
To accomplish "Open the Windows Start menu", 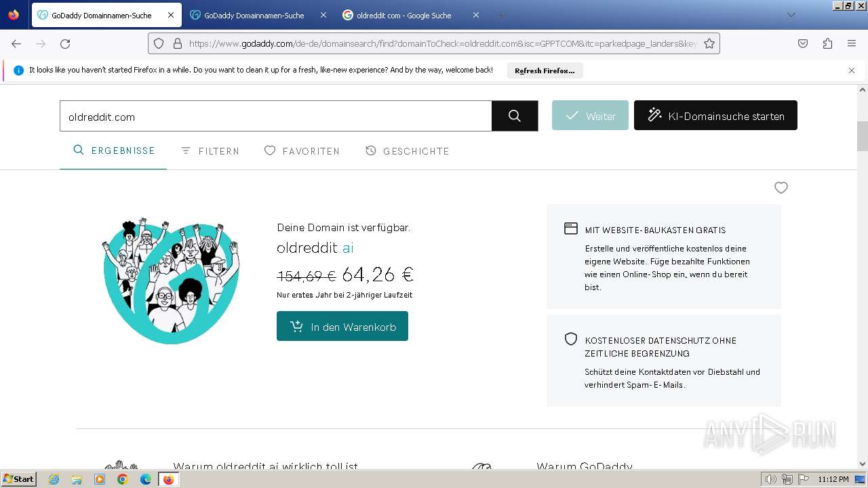I will click(18, 479).
